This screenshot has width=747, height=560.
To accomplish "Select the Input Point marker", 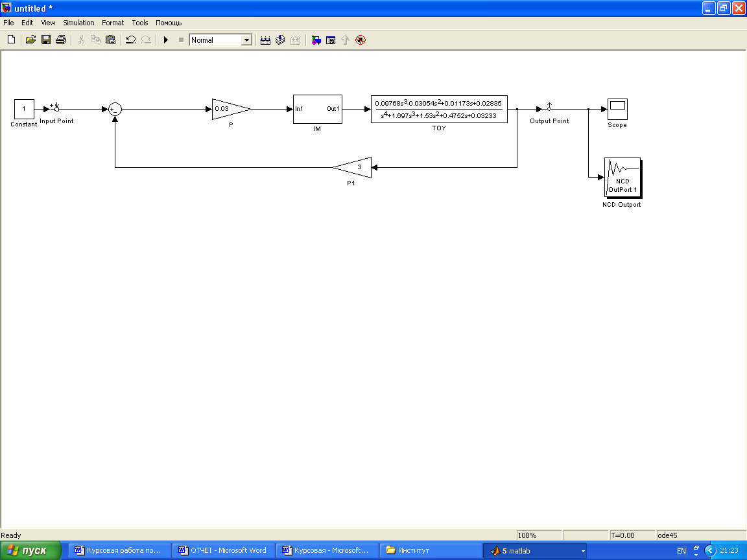I will pyautogui.click(x=56, y=108).
